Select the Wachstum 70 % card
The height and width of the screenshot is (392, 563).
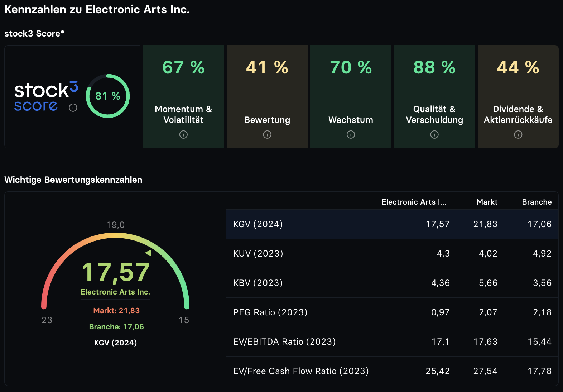(351, 97)
